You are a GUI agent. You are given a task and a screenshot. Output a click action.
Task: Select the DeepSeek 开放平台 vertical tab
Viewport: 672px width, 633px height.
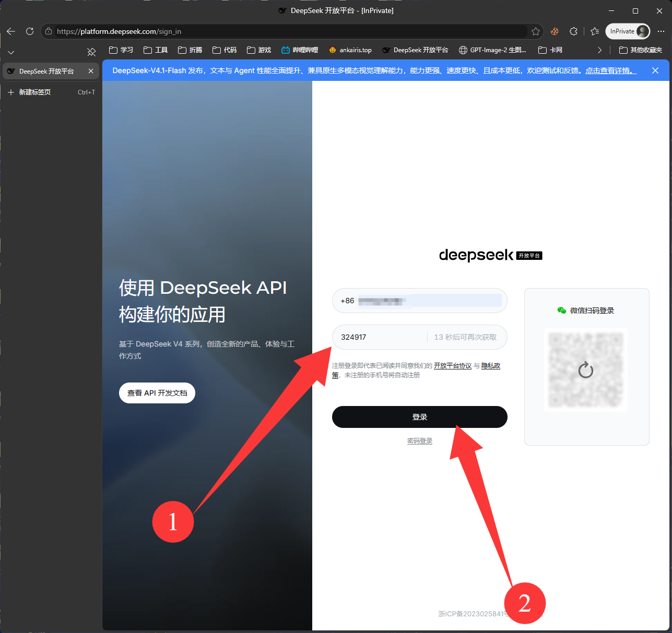[50, 71]
